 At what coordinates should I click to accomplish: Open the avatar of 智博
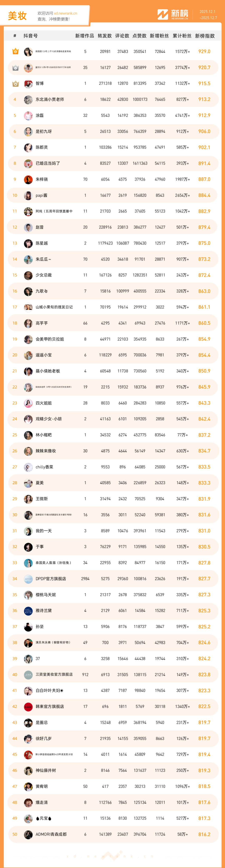click(28, 84)
